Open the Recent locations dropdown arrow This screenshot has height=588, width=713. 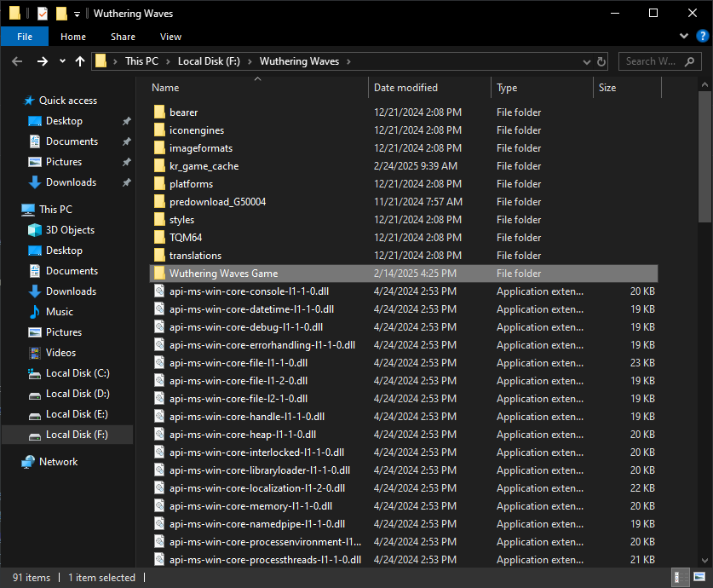pyautogui.click(x=62, y=61)
